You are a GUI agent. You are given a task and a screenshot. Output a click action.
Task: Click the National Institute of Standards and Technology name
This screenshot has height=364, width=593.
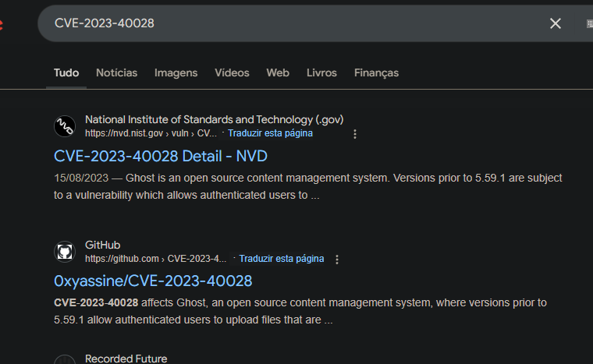[x=214, y=119]
